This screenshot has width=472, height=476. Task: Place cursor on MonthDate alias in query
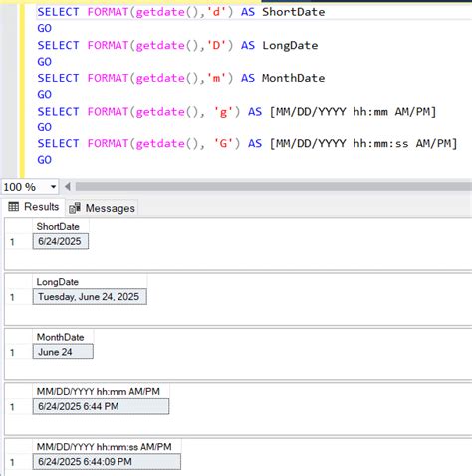tap(294, 78)
